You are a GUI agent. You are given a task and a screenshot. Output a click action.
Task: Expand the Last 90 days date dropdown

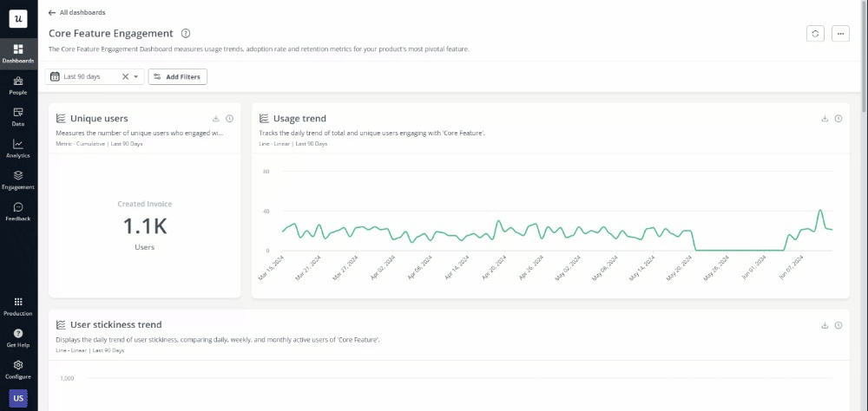point(136,77)
